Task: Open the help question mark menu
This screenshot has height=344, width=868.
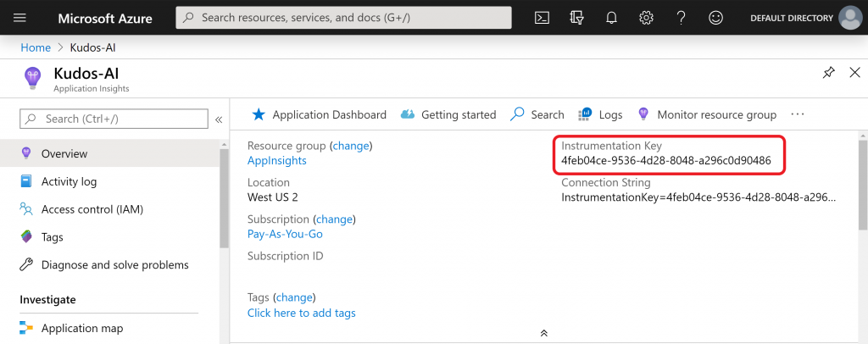Action: tap(682, 18)
